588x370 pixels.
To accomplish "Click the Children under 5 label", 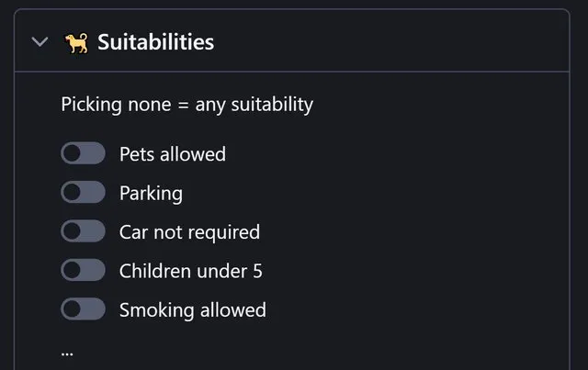I will coord(190,271).
